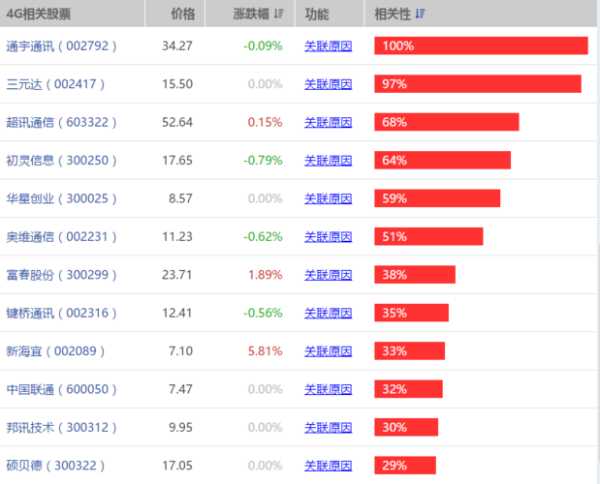Click the 33% correlation bar
This screenshot has width=600, height=484.
click(409, 351)
